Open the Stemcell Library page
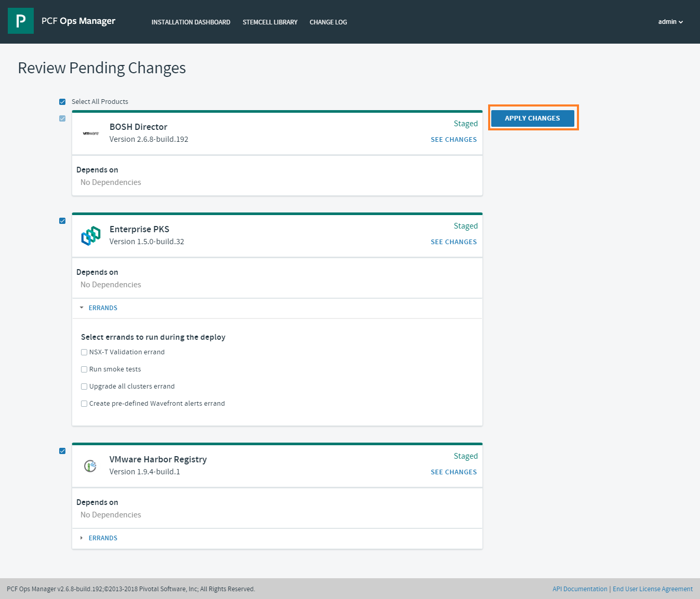The height and width of the screenshot is (599, 700). 270,22
